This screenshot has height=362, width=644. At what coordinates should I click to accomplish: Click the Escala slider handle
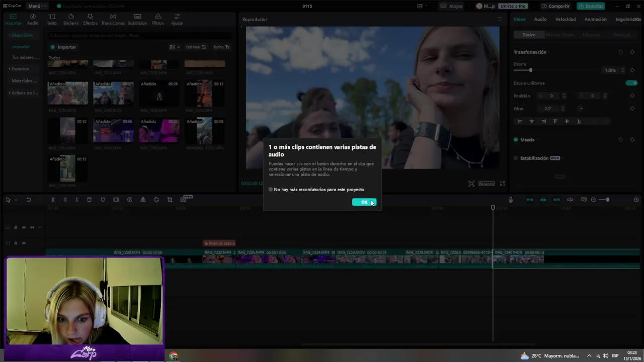tap(530, 70)
